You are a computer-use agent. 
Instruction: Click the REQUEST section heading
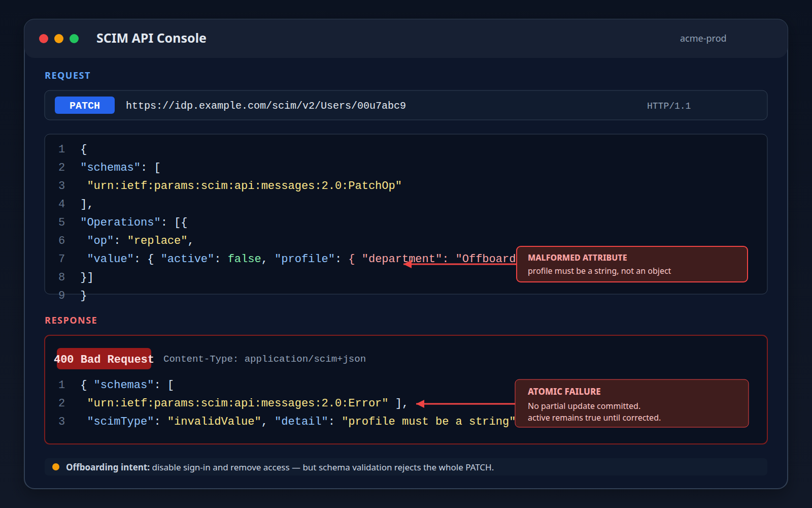click(x=67, y=76)
